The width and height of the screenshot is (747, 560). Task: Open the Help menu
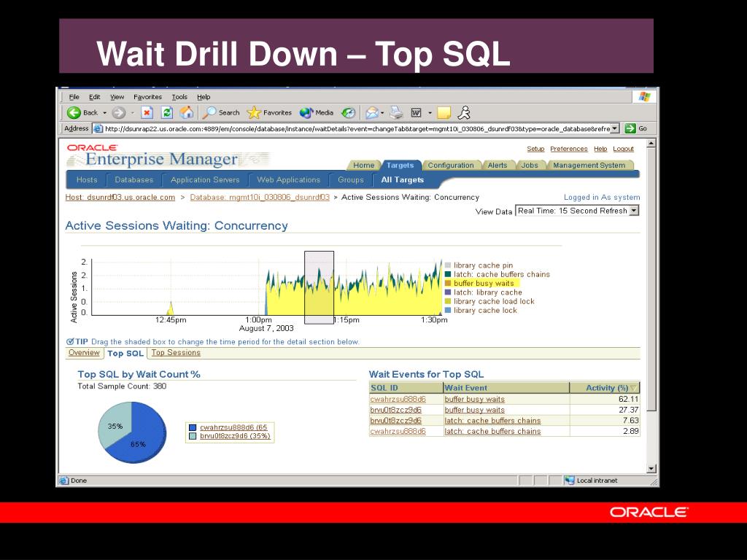point(204,97)
